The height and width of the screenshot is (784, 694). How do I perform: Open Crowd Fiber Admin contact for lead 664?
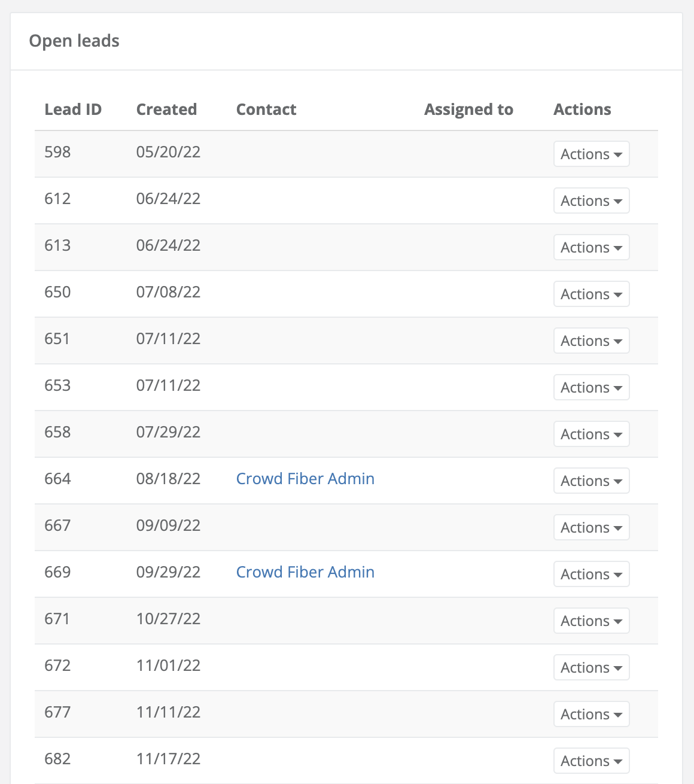(x=305, y=479)
